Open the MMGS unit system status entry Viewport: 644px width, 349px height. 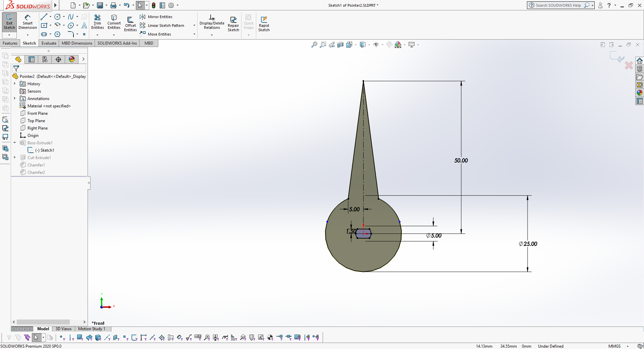tap(614, 346)
